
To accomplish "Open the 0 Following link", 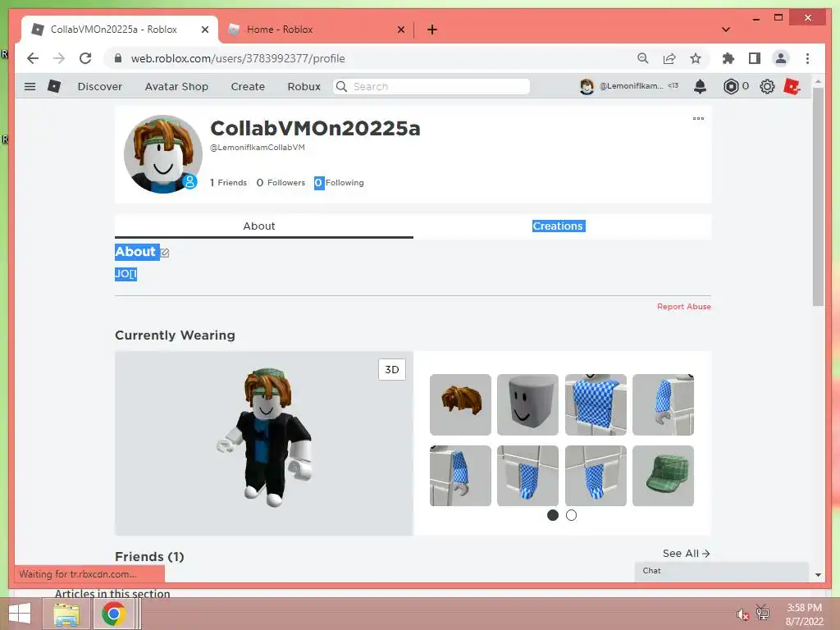I will [x=339, y=183].
